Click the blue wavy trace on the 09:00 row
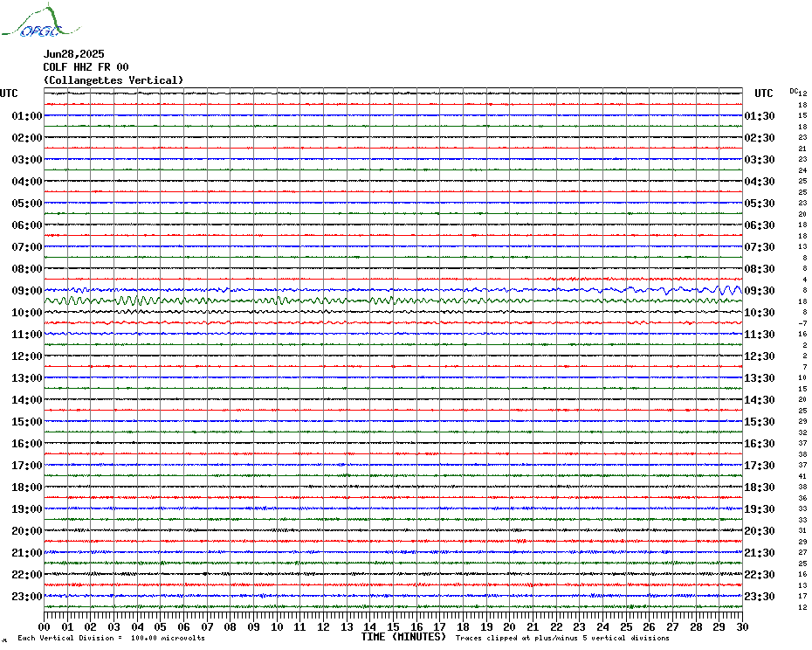The height and width of the screenshot is (650, 812). tap(394, 290)
